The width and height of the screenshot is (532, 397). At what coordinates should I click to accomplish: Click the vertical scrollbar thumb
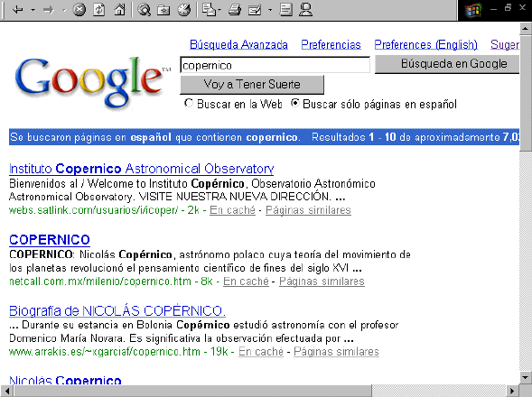pyautogui.click(x=525, y=93)
